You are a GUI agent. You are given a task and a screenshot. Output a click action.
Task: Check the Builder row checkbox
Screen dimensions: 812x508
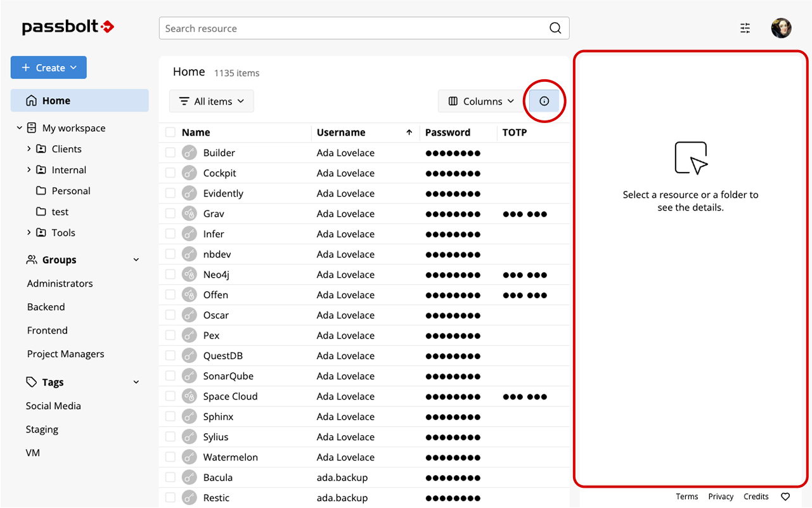(170, 152)
